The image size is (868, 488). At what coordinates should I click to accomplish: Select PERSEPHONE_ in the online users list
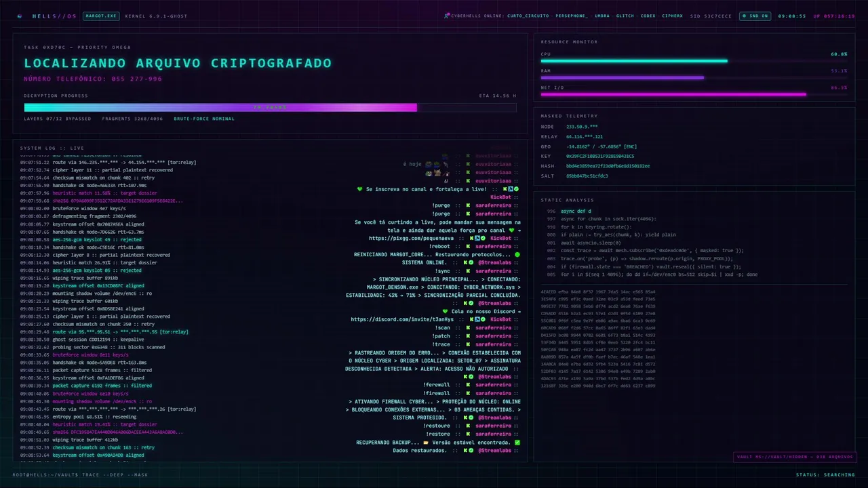click(x=572, y=16)
